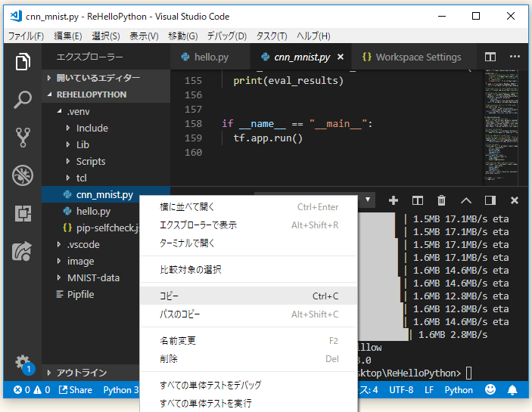
Task: Open the ヘルプ(H) menu
Action: 313,36
